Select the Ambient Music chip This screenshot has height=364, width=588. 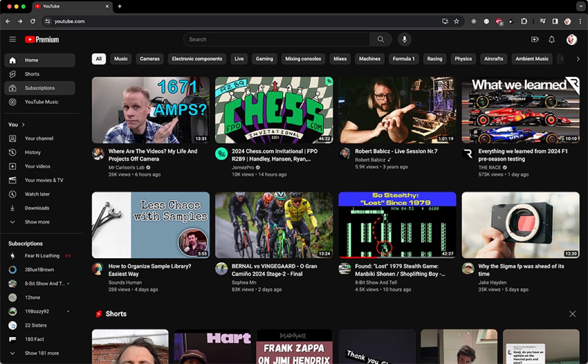click(532, 59)
